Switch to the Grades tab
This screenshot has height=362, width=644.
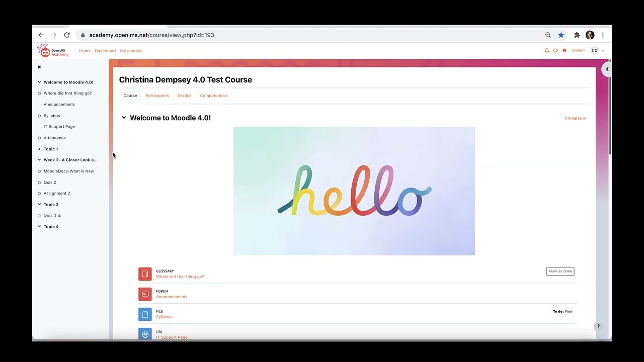point(184,96)
